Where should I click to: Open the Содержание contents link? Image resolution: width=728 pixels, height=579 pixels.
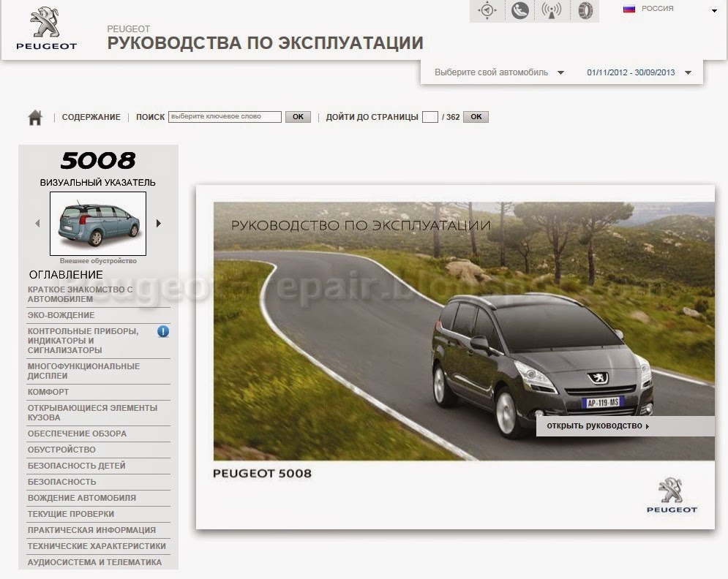pos(91,117)
